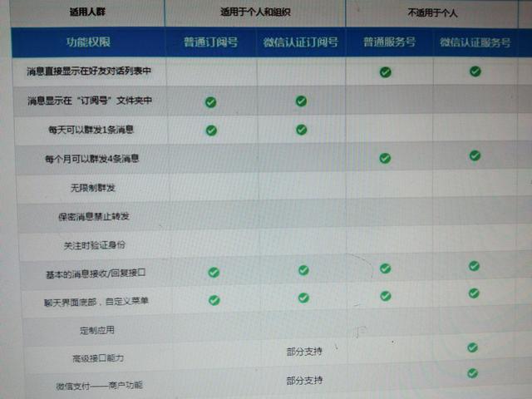This screenshot has height=399, width=532.
Task: Click the 微信认证服务号 checkmark in 基本的消息接收/回复接口 row
Action: click(x=474, y=266)
